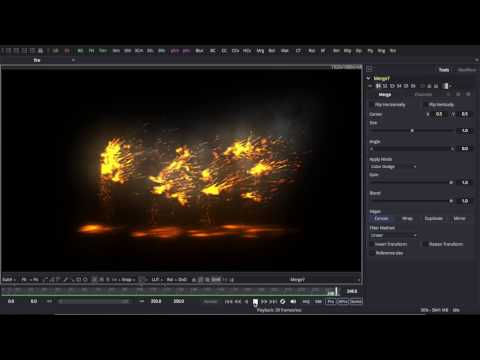Click the play forward button
This screenshot has width=480, height=360.
tap(264, 301)
